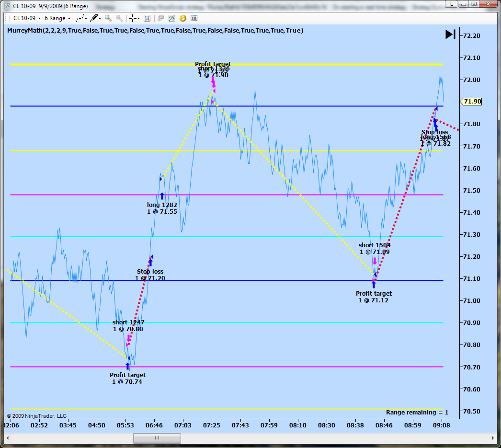Image resolution: width=501 pixels, height=448 pixels.
Task: Click the 70.50 price axis label
Action: (x=472, y=411)
